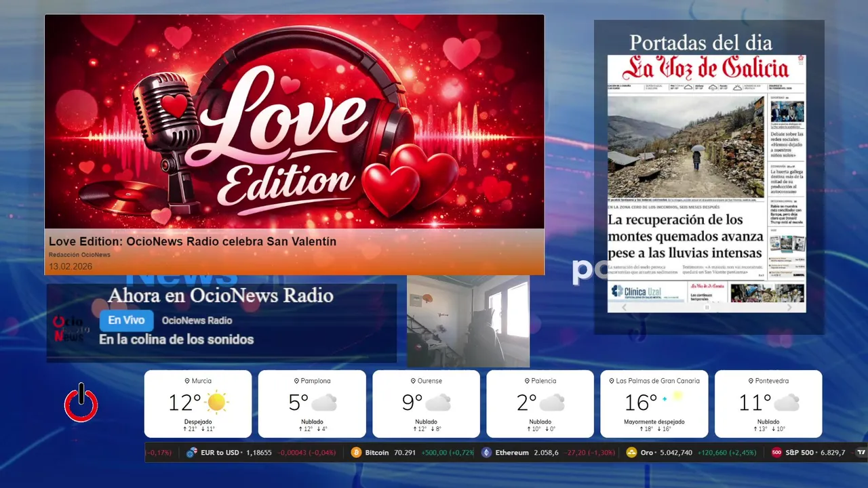Viewport: 868px width, 488px height.
Task: Click the Love Edition banner image
Action: (x=294, y=122)
